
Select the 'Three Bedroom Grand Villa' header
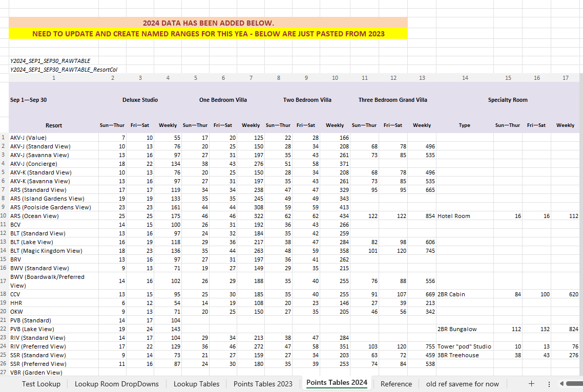click(392, 100)
